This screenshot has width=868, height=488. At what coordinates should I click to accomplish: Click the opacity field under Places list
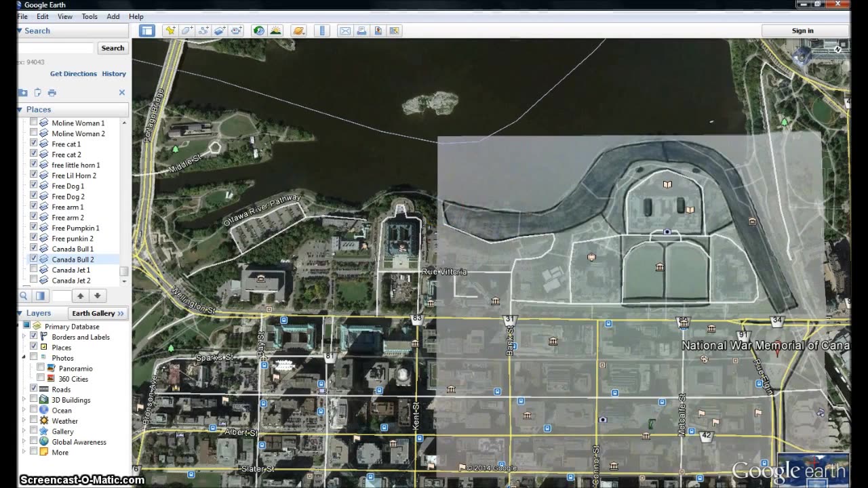pos(62,296)
